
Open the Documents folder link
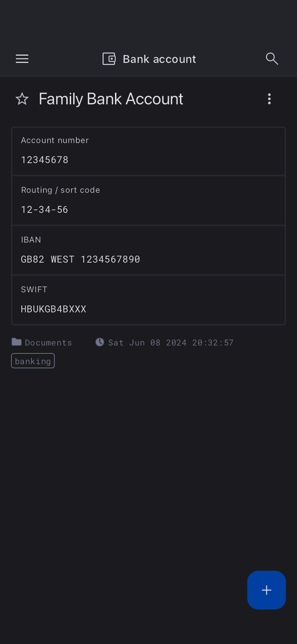[x=48, y=343]
